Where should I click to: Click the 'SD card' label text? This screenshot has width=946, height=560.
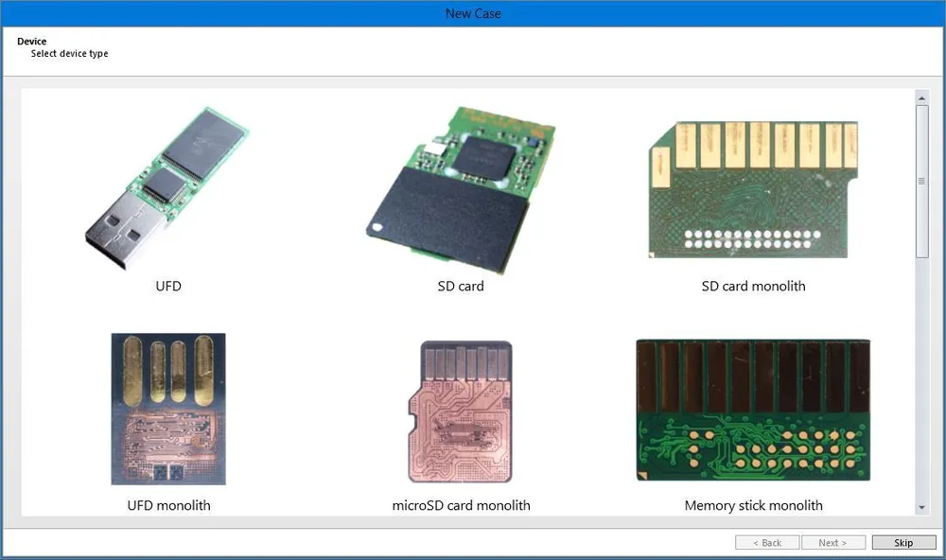click(461, 286)
